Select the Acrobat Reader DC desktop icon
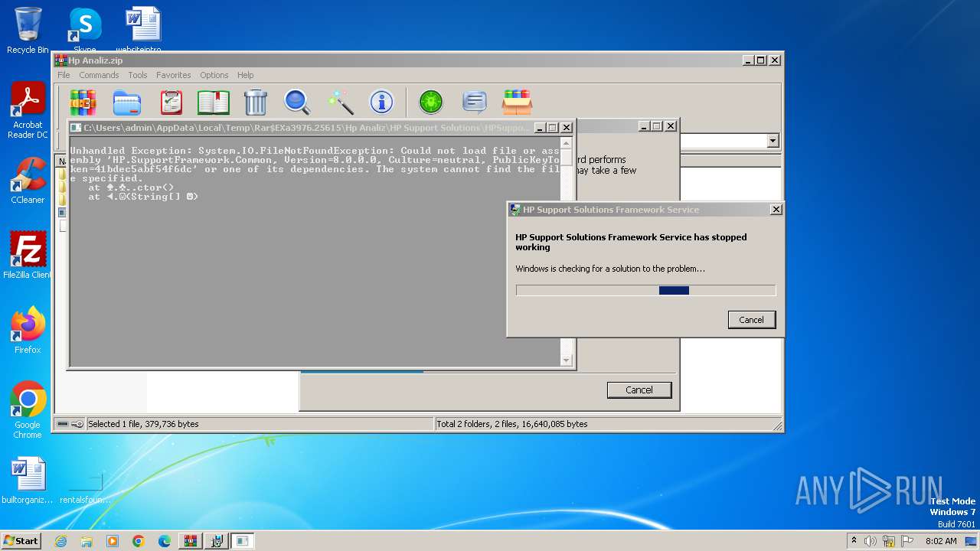The image size is (980, 551). pos(28,110)
